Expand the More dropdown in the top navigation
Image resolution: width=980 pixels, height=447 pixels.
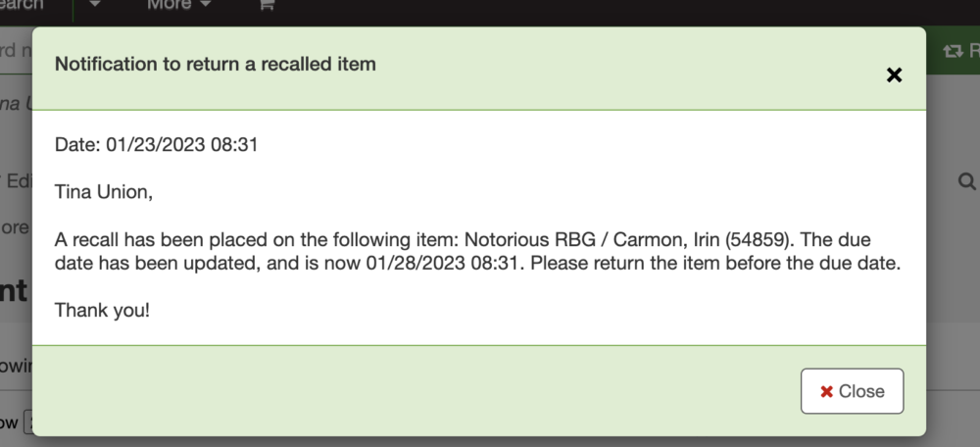point(179,5)
